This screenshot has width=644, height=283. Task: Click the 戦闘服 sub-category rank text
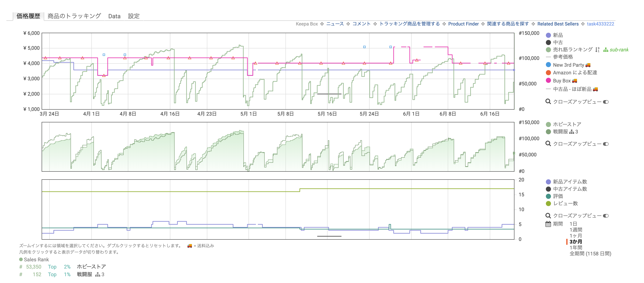85,274
